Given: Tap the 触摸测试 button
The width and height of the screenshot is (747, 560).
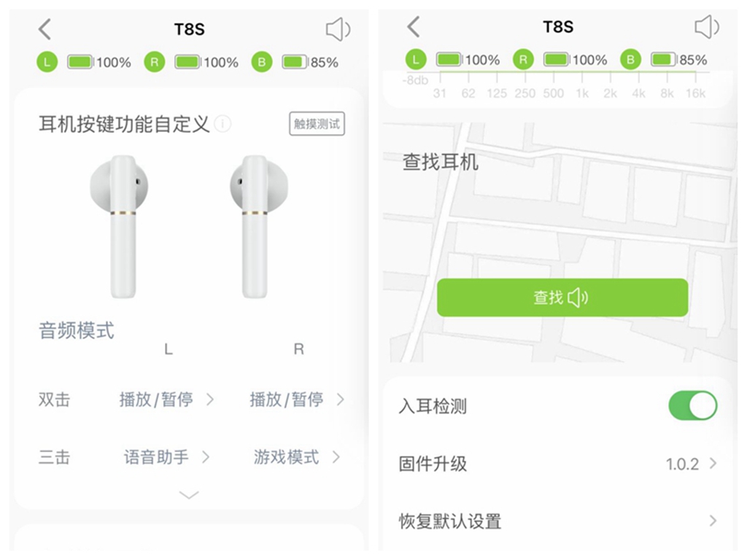Looking at the screenshot, I should 317,124.
